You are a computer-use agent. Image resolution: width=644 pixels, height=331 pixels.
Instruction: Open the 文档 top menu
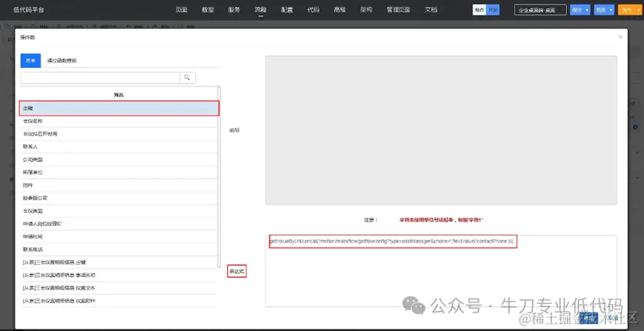431,10
